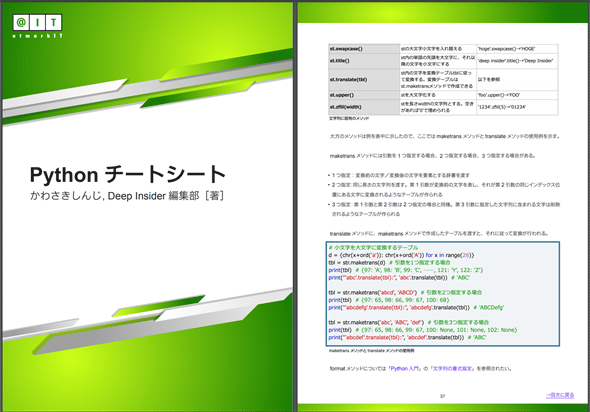This screenshot has height=412, width=590.
Task: Select the 'st.upper()' table cell
Action: [x=364, y=95]
